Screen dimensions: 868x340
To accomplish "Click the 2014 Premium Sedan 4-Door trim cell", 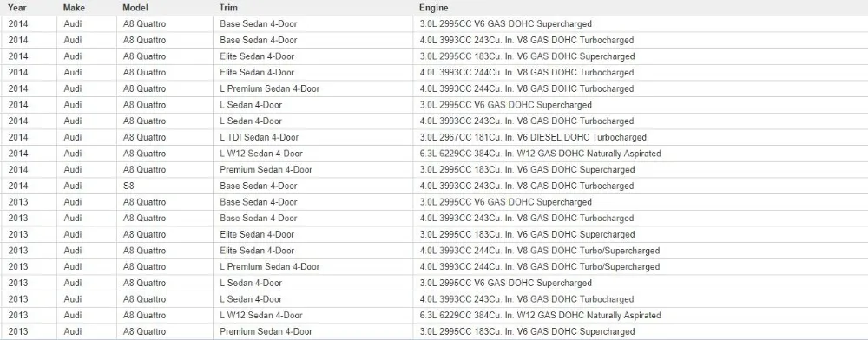I will (266, 170).
